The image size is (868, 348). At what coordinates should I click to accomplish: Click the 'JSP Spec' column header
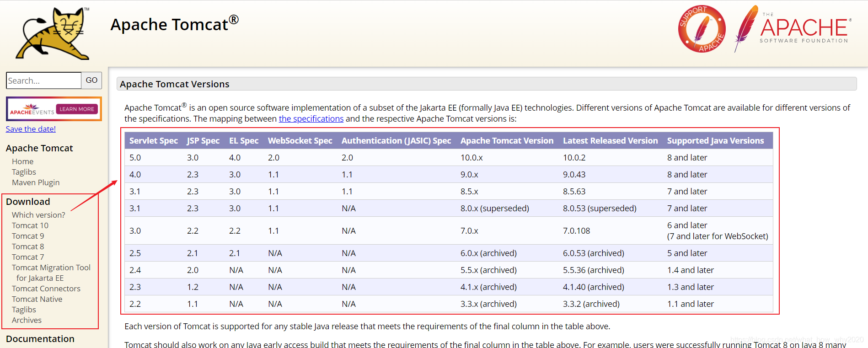[x=203, y=141]
